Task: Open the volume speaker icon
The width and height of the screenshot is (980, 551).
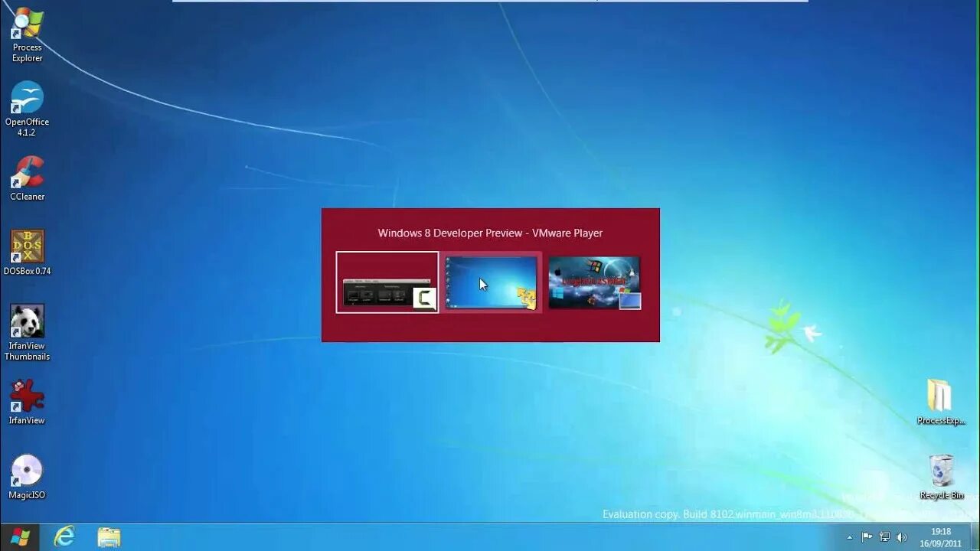Action: (x=901, y=537)
